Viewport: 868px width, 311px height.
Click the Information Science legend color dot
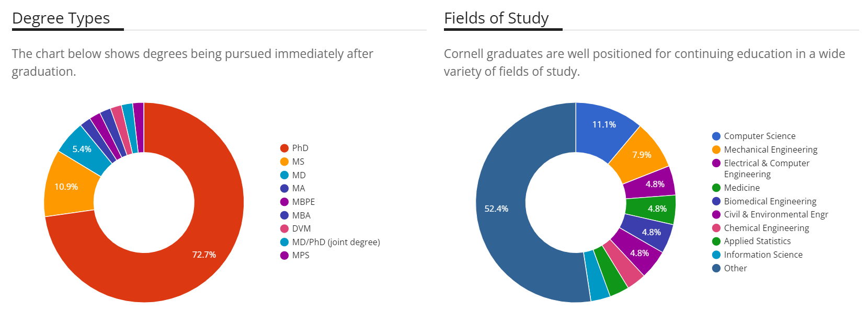[x=716, y=255]
